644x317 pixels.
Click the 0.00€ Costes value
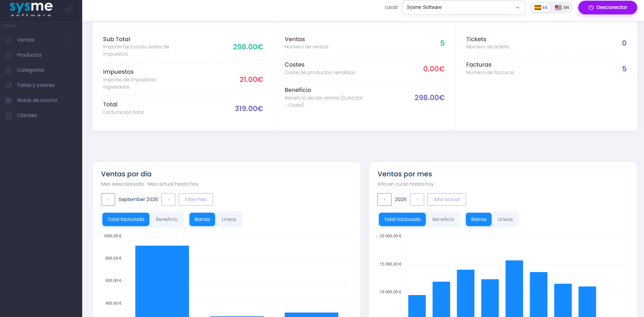tap(434, 69)
